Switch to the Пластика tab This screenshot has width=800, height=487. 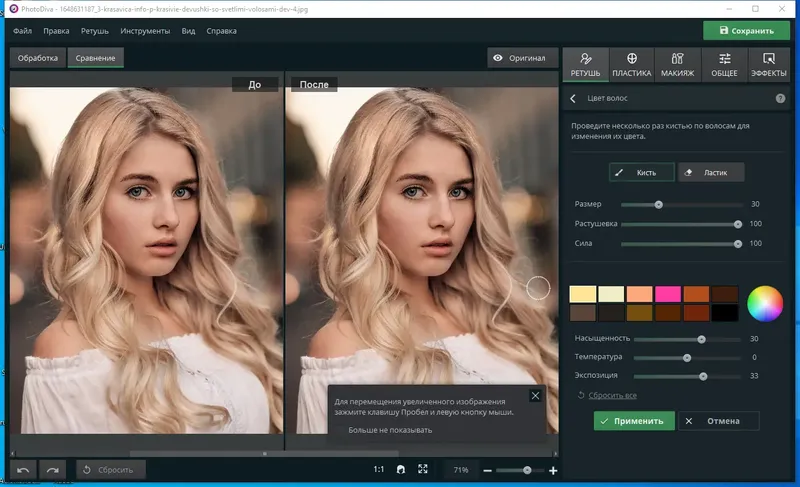tap(632, 65)
